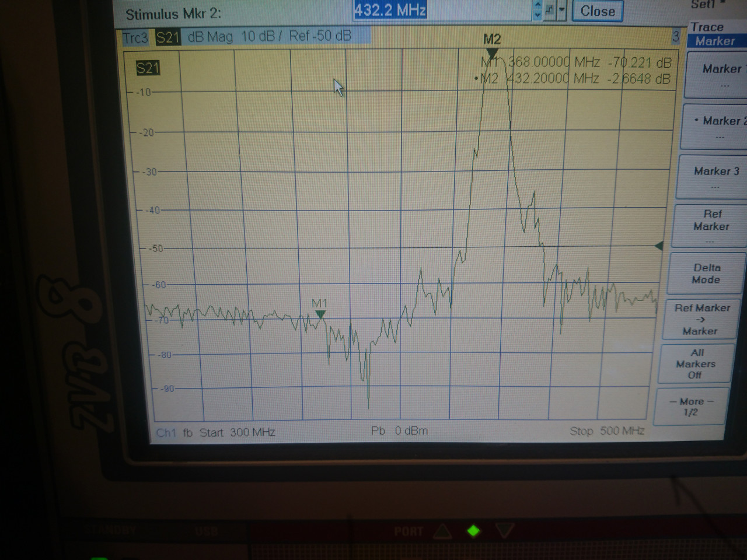The width and height of the screenshot is (747, 560).
Task: Click the highlighted S21 label in trace header
Action: [x=167, y=38]
